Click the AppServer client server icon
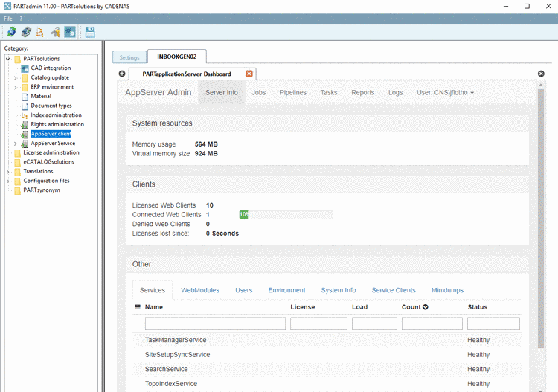Viewport: 558px width, 392px height. pos(25,134)
